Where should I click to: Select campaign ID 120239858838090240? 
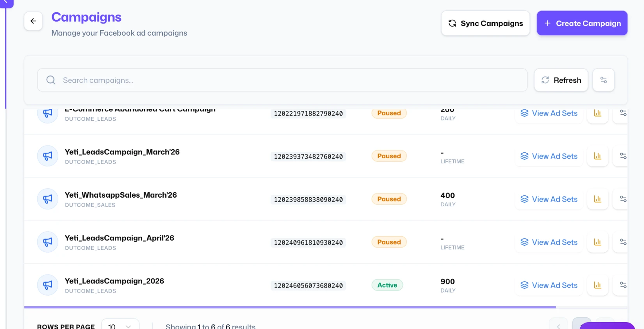point(308,200)
